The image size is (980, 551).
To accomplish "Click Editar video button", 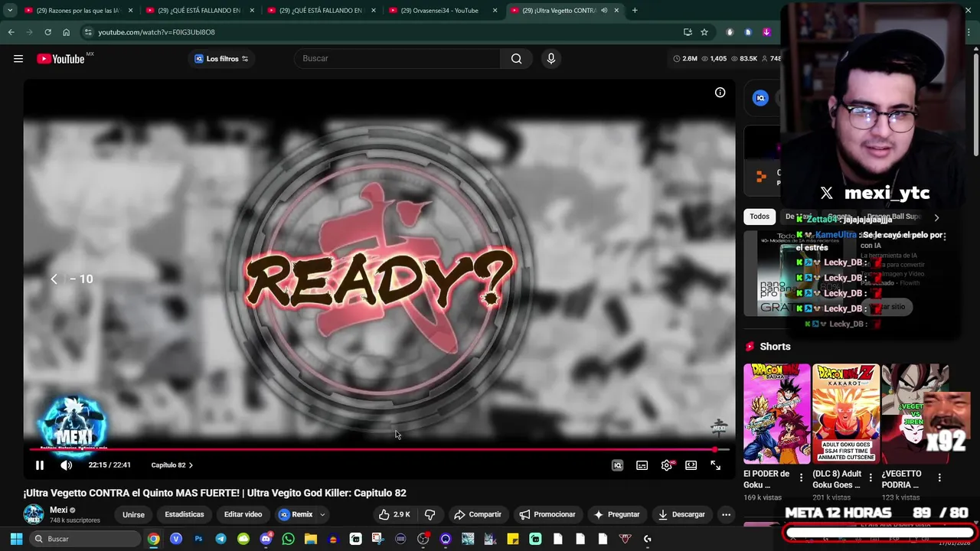I will [243, 514].
